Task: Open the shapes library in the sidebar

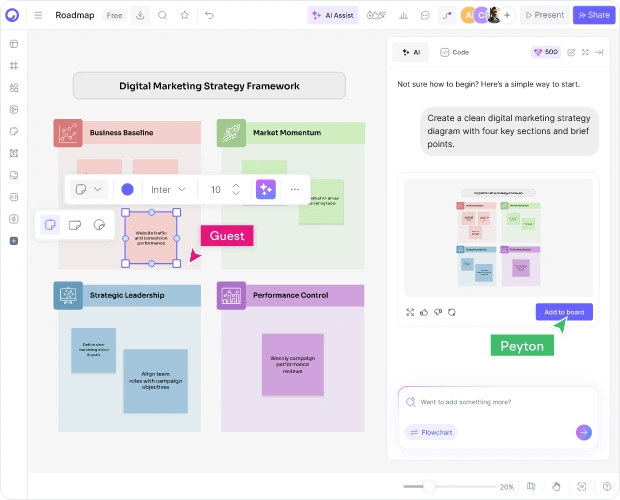Action: [x=14, y=88]
